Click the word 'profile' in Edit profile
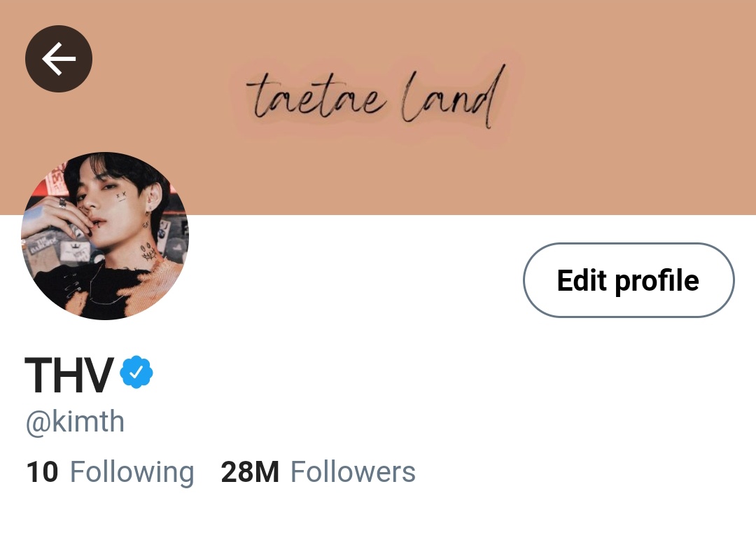The width and height of the screenshot is (756, 552). tap(657, 282)
